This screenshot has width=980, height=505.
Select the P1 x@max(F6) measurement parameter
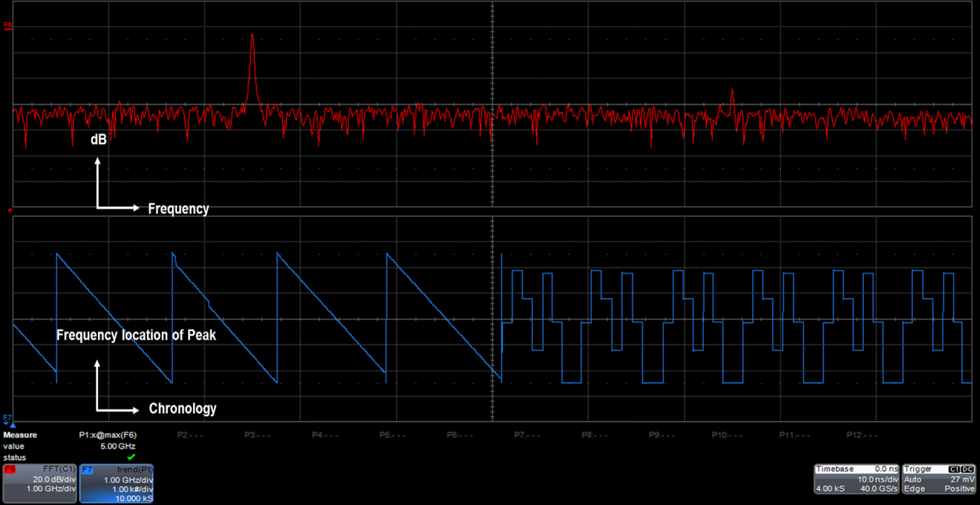108,435
